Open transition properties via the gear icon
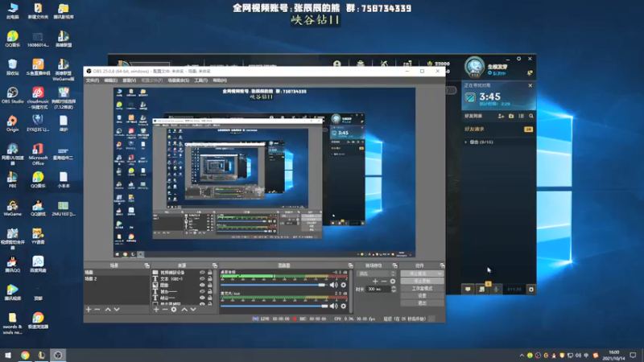The width and height of the screenshot is (644, 362). (393, 281)
